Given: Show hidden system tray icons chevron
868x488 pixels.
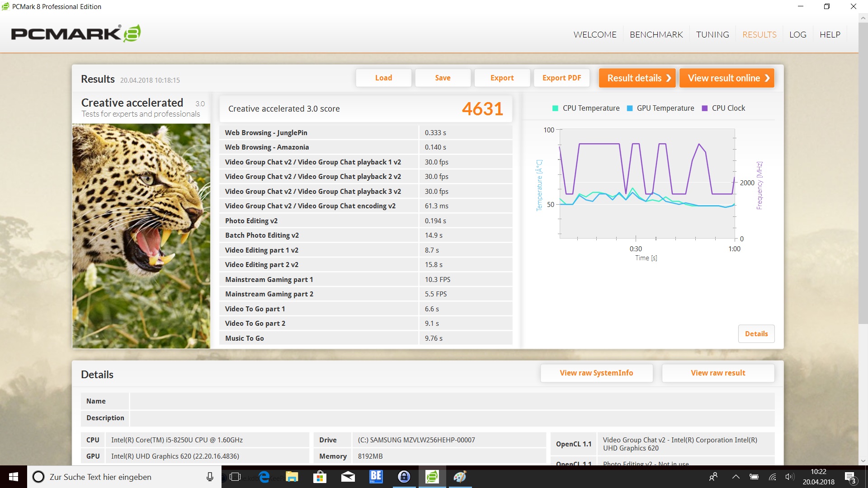Looking at the screenshot, I should click(x=736, y=477).
